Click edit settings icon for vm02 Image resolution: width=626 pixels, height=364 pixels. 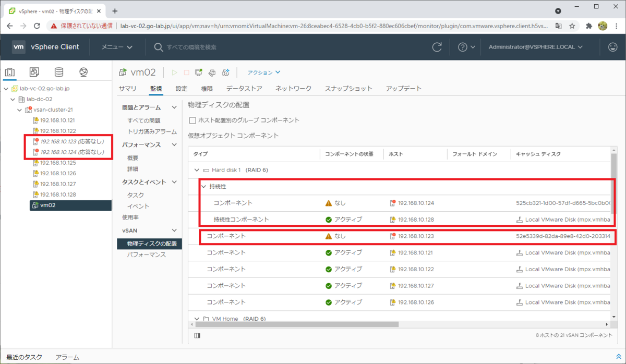point(212,72)
